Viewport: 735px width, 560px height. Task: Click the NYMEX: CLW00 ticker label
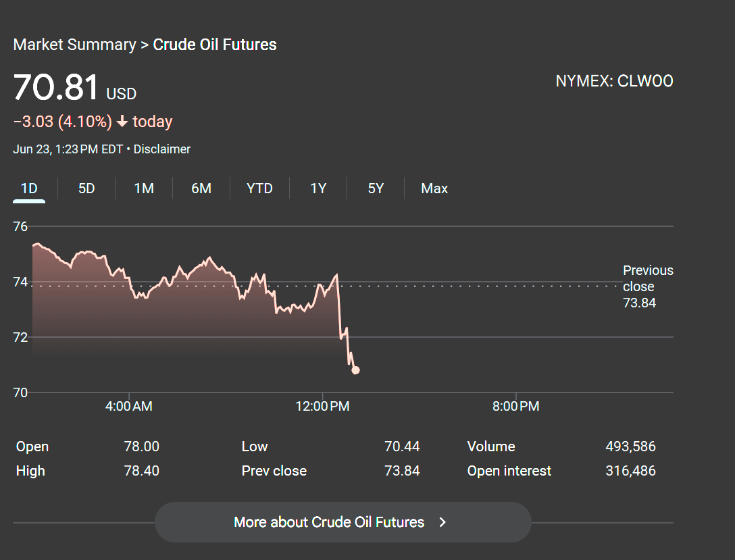pyautogui.click(x=614, y=81)
